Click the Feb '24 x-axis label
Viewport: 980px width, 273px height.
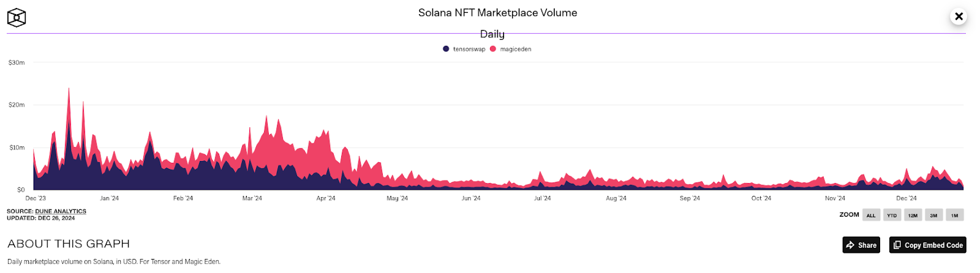point(183,198)
